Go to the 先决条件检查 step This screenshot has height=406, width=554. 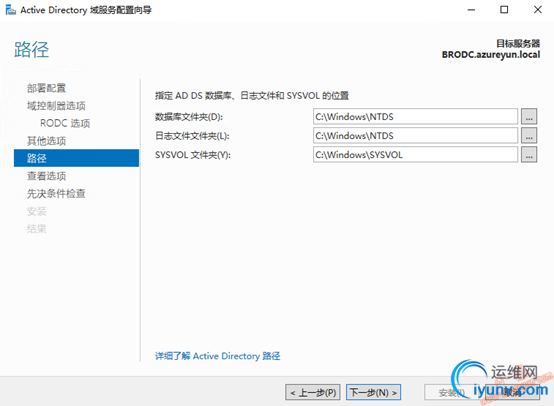(56, 194)
